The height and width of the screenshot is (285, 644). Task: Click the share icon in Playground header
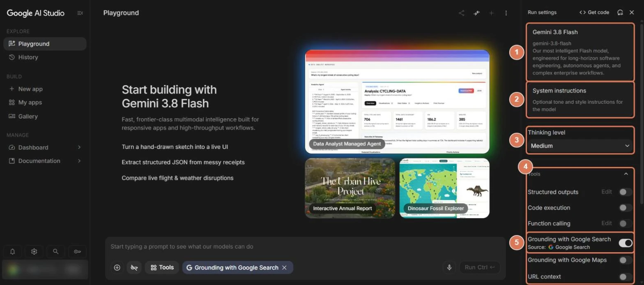point(462,13)
